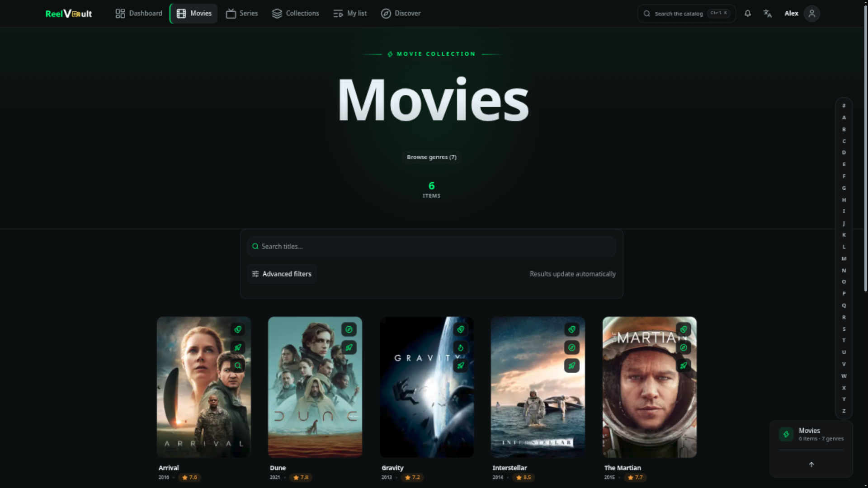Click the 7.8 rating badge under Dune
The height and width of the screenshot is (488, 868).
click(x=301, y=478)
